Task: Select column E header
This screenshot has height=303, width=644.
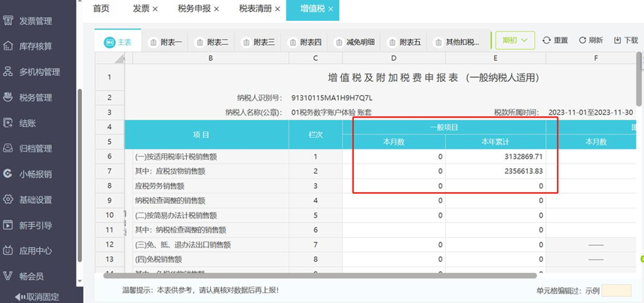Action: (496, 58)
